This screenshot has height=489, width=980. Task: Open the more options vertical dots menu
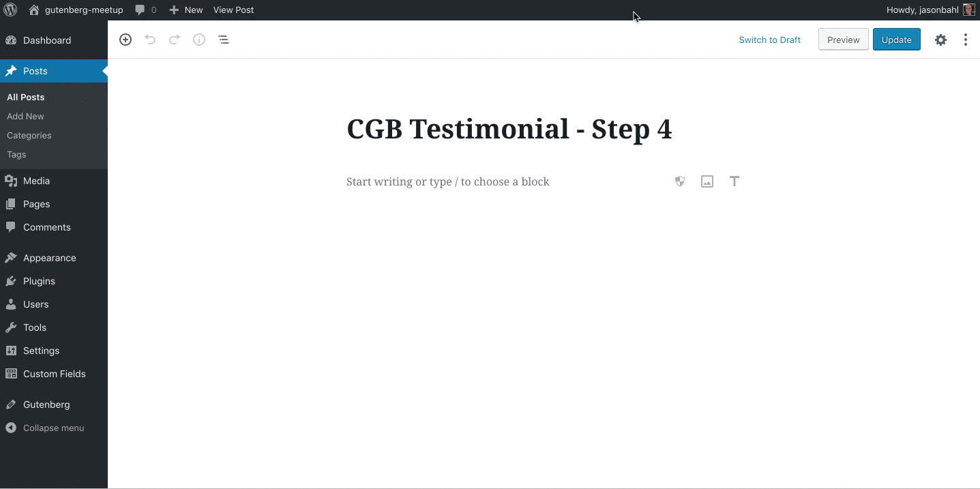pos(965,40)
